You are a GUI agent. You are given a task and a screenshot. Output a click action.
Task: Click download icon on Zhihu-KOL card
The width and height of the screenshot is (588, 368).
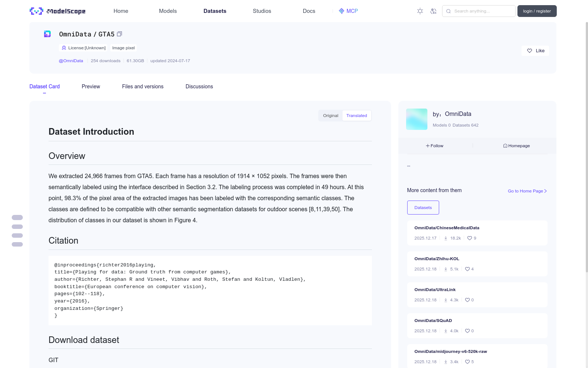446,269
